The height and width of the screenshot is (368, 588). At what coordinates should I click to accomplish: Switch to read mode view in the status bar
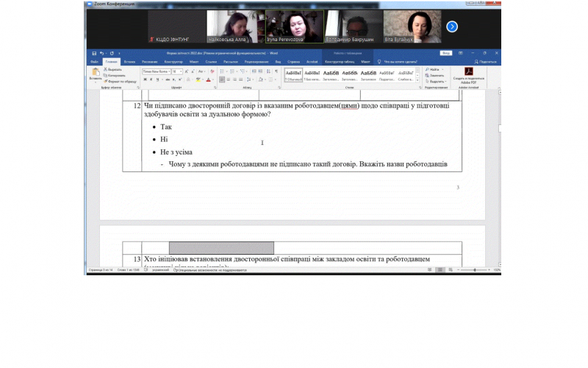pyautogui.click(x=430, y=270)
